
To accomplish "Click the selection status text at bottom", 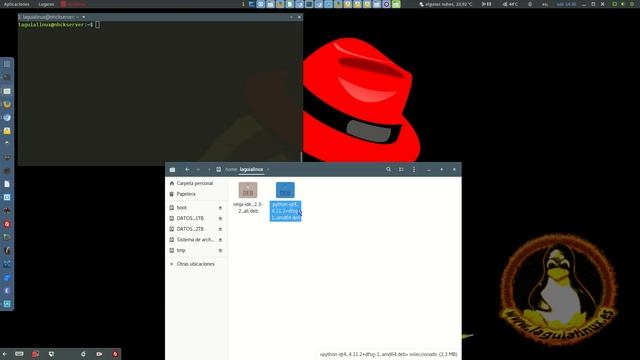I will [x=388, y=354].
